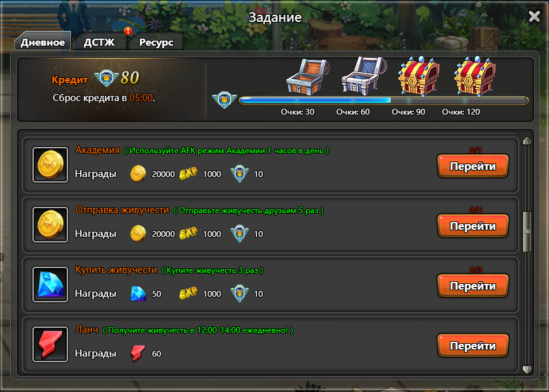Click the scroll up arrow of task list
Viewport: 549px width, 392px height.
[527, 141]
